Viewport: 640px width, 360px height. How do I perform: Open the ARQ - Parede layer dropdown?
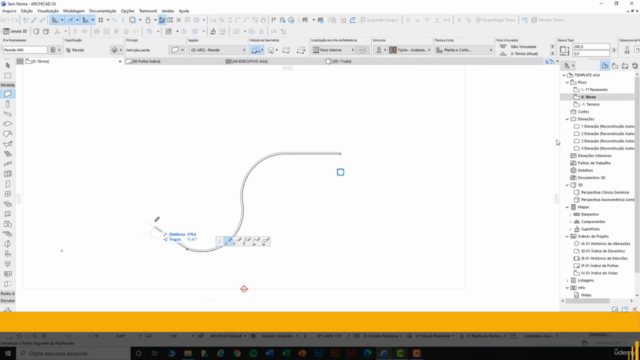coord(217,50)
